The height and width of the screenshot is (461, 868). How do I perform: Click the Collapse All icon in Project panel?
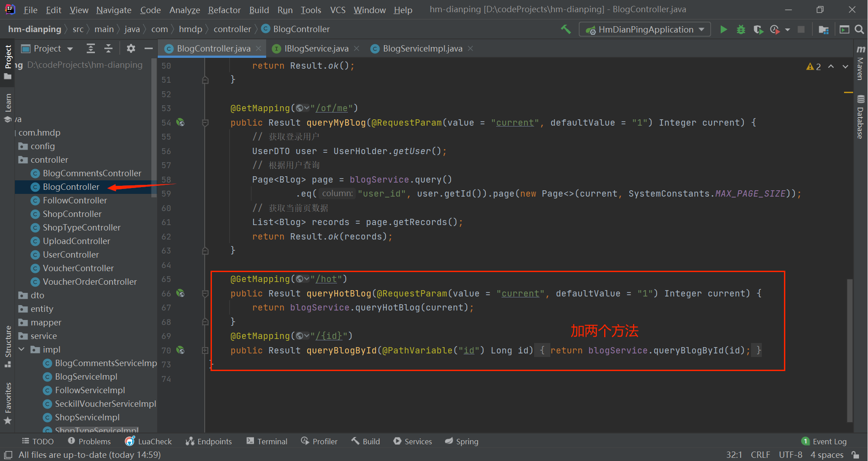pos(108,48)
